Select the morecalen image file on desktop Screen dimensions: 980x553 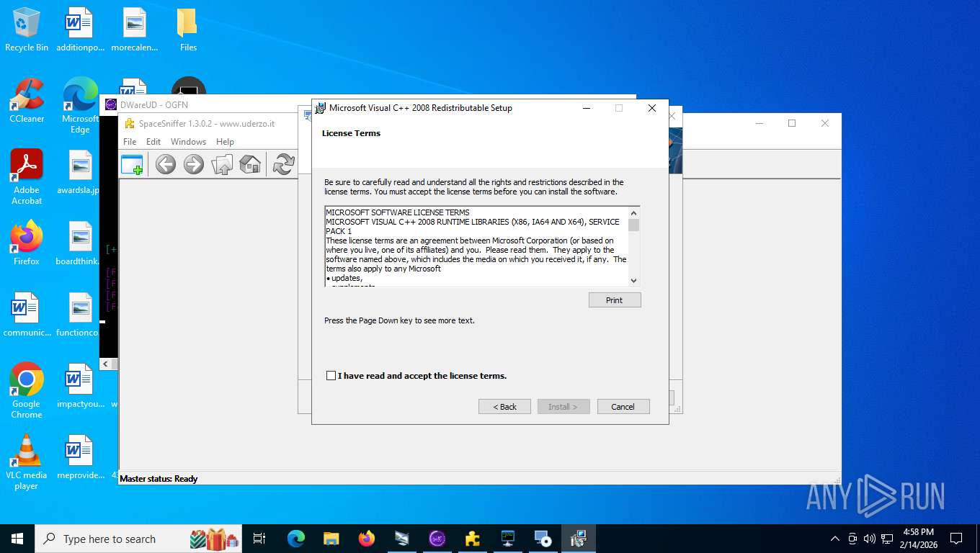pos(134,30)
